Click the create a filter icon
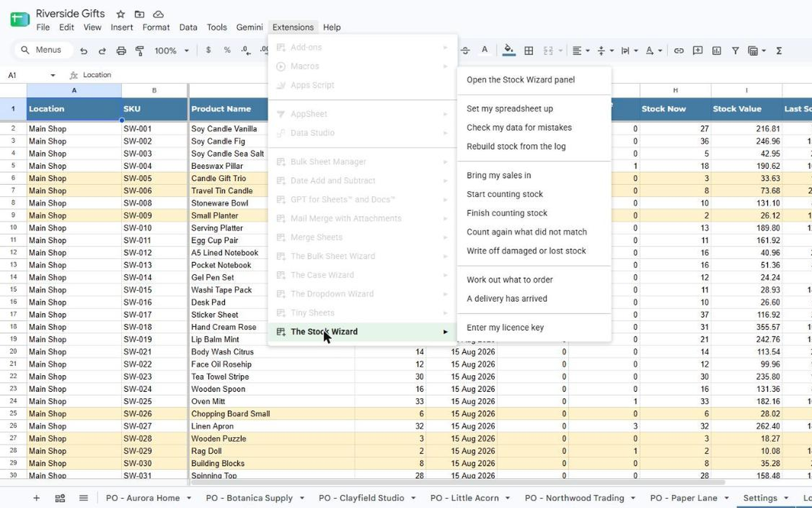This screenshot has height=508, width=812. click(735, 51)
